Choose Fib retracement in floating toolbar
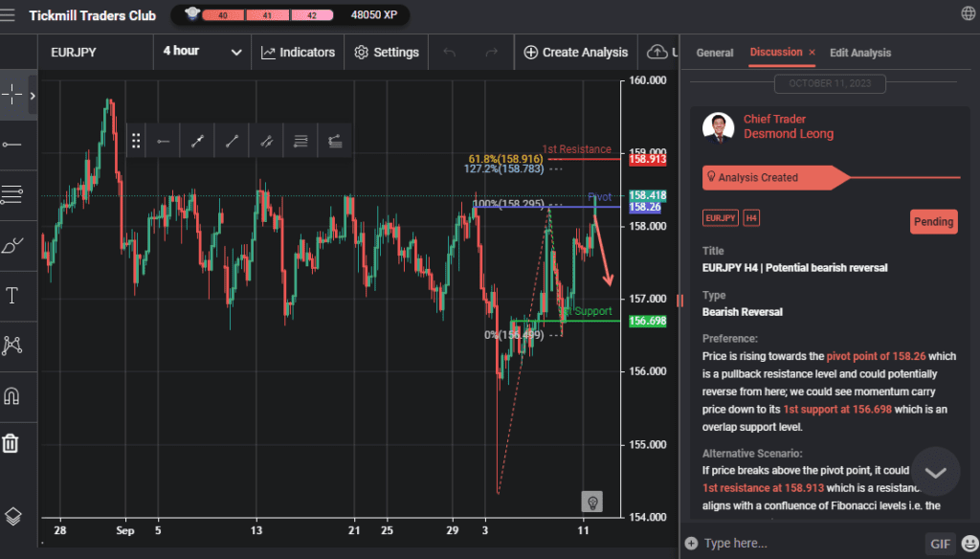The image size is (980, 559). [301, 142]
